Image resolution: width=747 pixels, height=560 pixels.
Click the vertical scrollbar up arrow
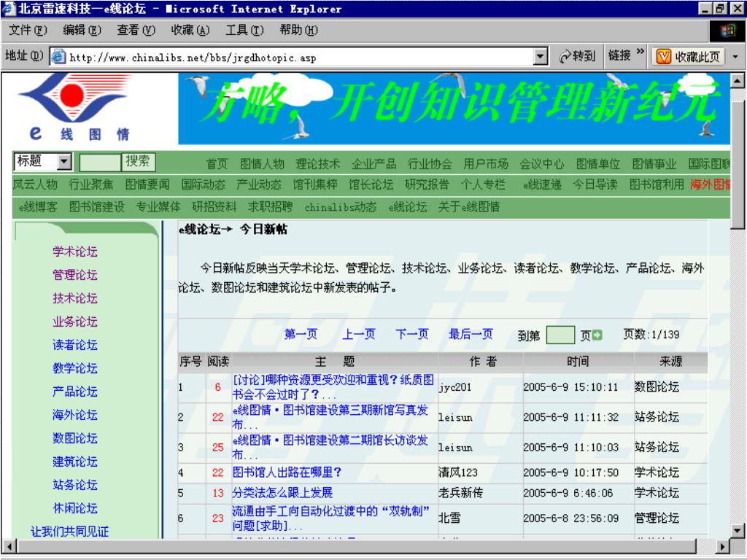pos(738,80)
